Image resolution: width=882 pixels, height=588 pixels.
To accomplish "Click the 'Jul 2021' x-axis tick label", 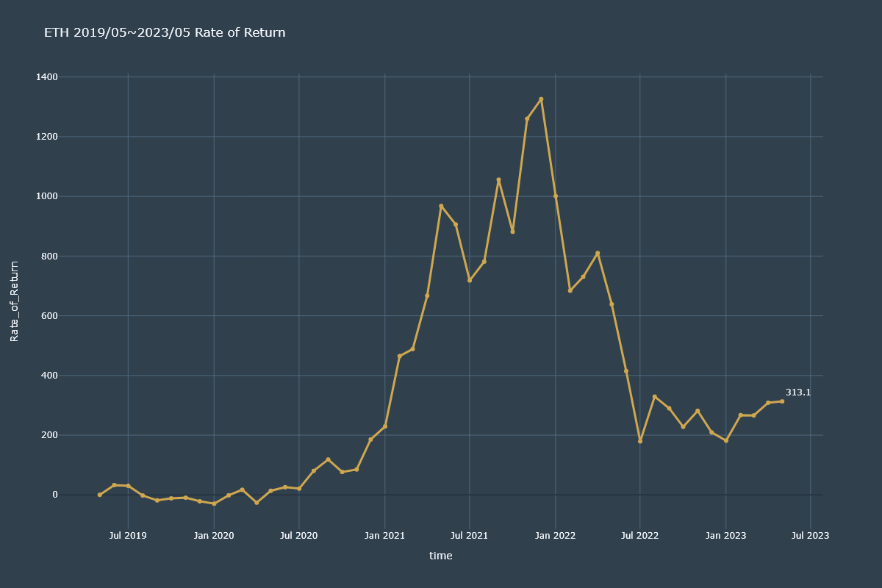I will (x=469, y=536).
